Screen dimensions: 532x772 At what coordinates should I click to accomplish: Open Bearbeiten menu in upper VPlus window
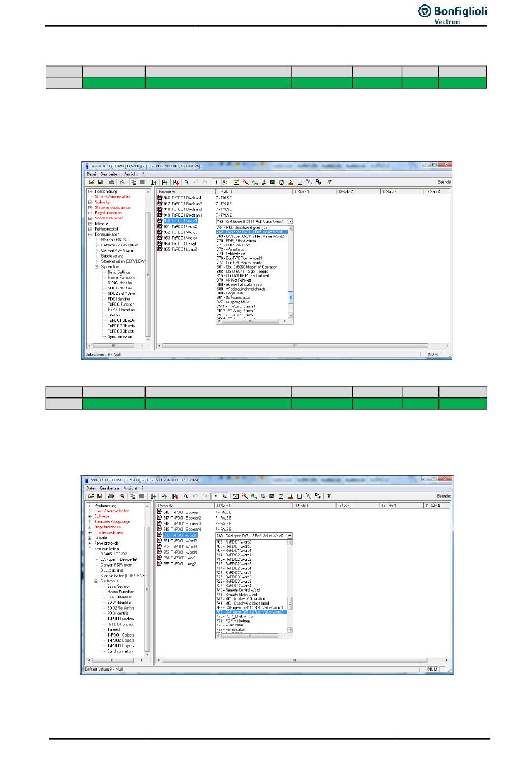(x=110, y=174)
